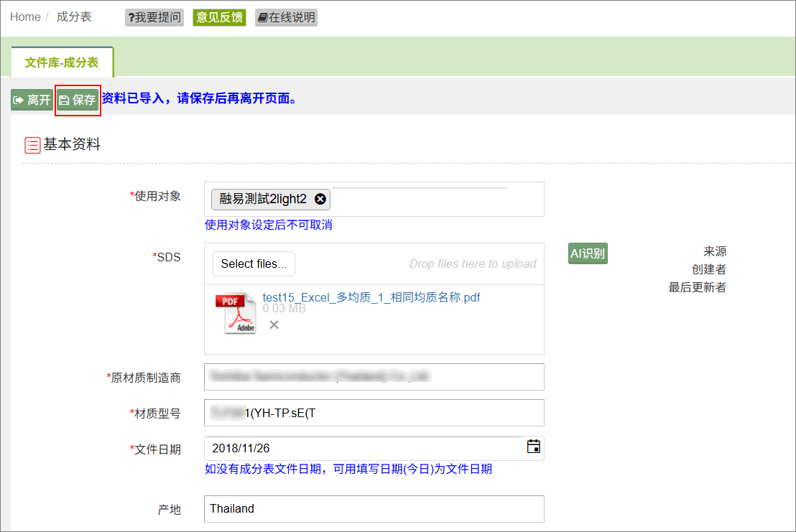The image size is (796, 532).
Task: Click the 使用对象 selection box
Action: click(x=374, y=200)
